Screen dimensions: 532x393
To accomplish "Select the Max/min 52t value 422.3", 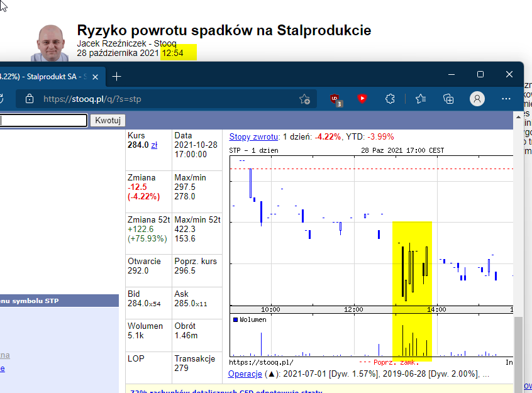I will [x=185, y=229].
